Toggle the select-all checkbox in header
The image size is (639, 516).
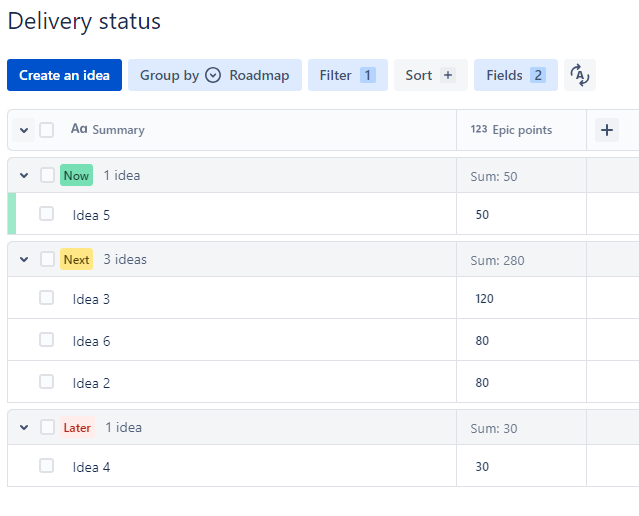click(x=46, y=130)
